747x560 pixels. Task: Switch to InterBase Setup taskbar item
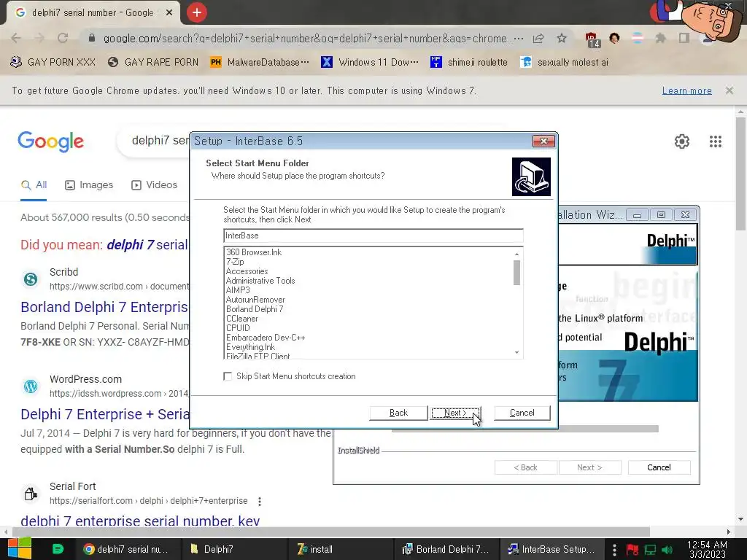coord(551,549)
